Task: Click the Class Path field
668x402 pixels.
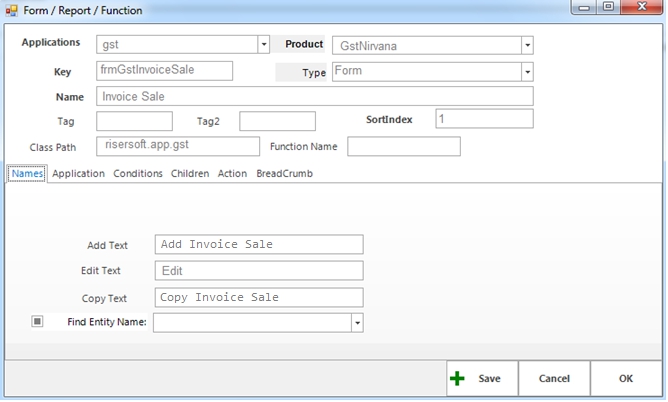Action: point(178,146)
